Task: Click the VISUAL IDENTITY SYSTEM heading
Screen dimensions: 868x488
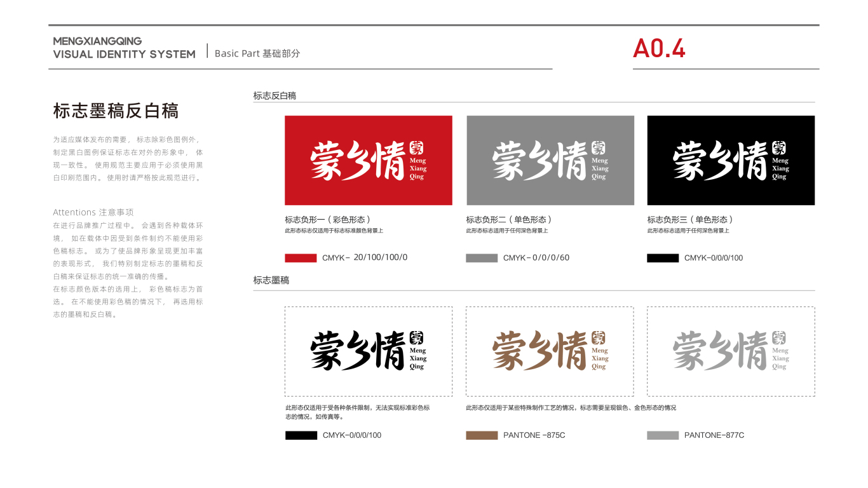Action: pyautogui.click(x=125, y=55)
